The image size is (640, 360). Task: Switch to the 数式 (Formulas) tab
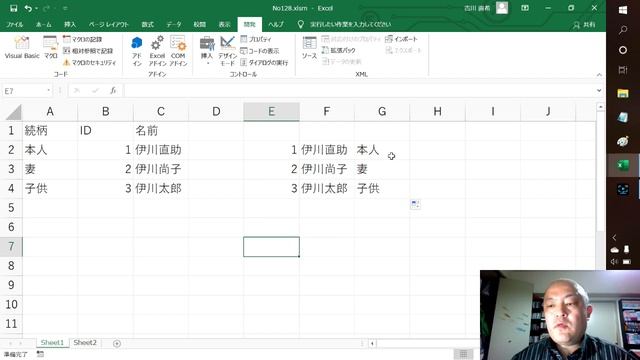(x=147, y=24)
